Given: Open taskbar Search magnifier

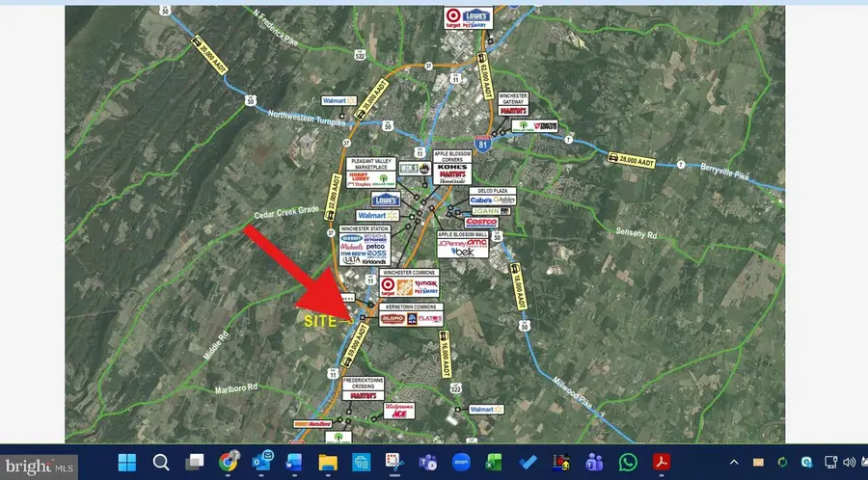Looking at the screenshot, I should [x=161, y=463].
